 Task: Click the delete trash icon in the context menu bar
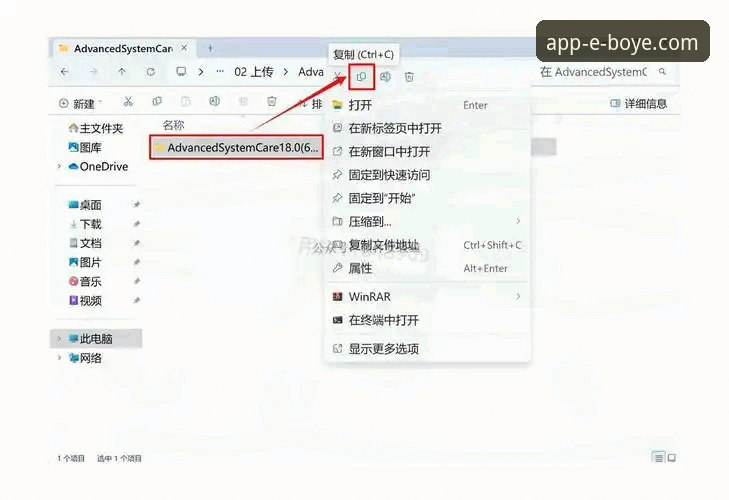tap(409, 77)
